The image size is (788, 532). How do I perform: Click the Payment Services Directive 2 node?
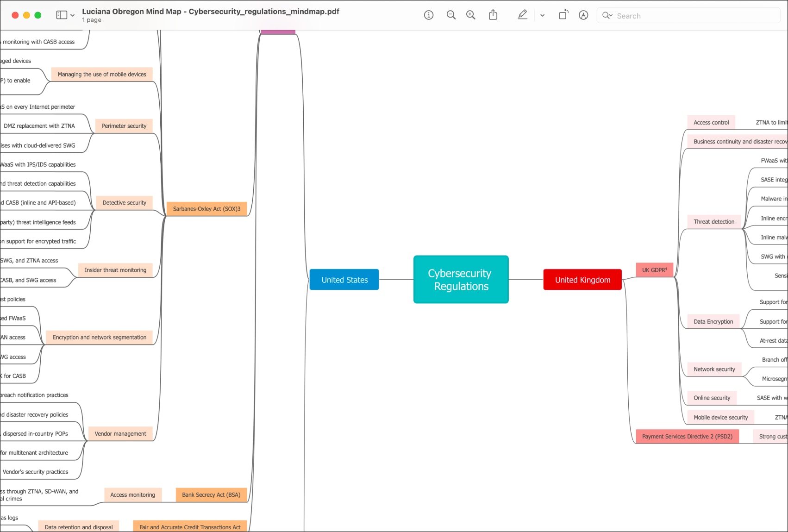pyautogui.click(x=687, y=436)
